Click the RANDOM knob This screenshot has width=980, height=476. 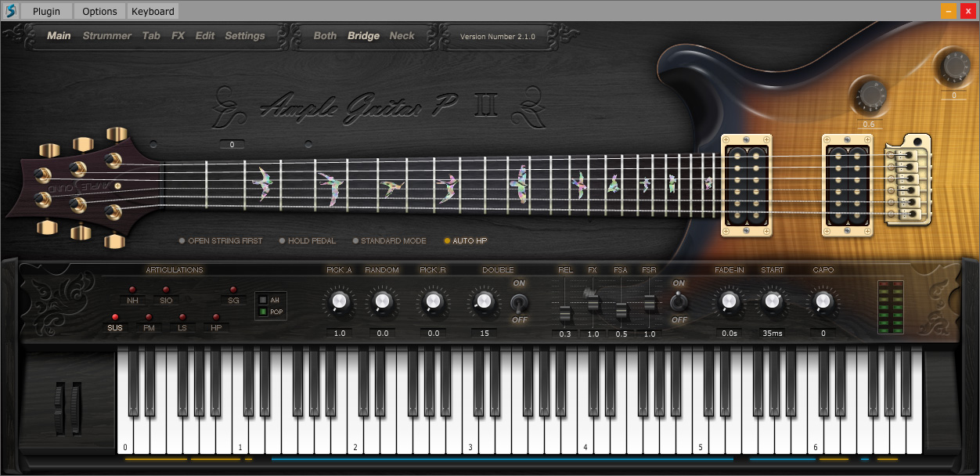pyautogui.click(x=382, y=301)
